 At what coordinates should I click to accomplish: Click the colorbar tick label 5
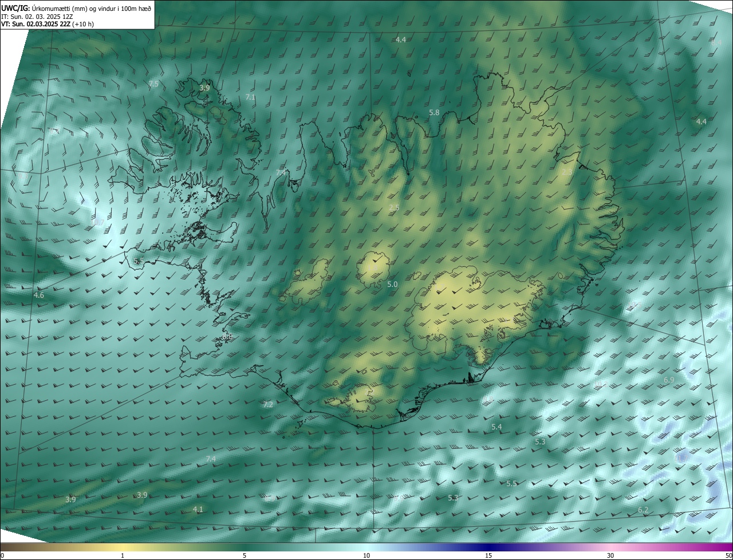245,556
